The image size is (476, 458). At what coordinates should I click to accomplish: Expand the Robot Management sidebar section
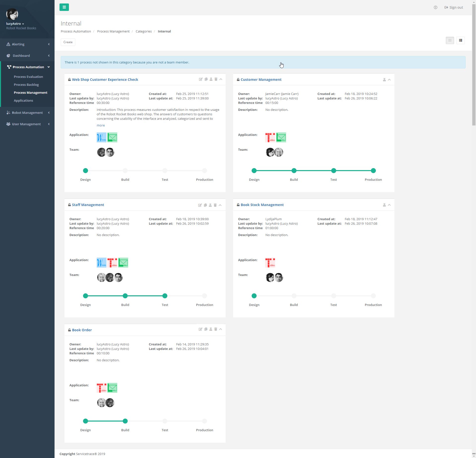coord(27,113)
